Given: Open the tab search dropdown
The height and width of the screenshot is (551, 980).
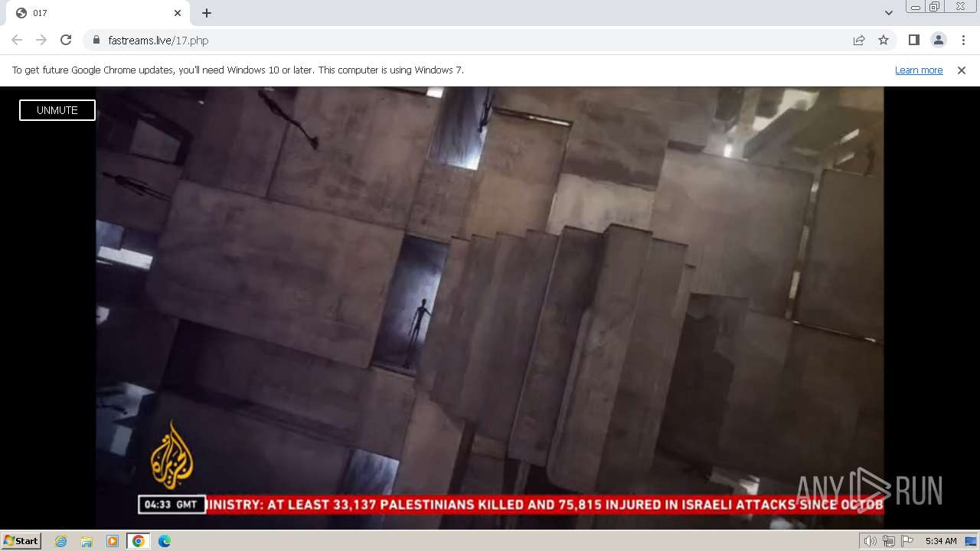Looking at the screenshot, I should point(888,13).
